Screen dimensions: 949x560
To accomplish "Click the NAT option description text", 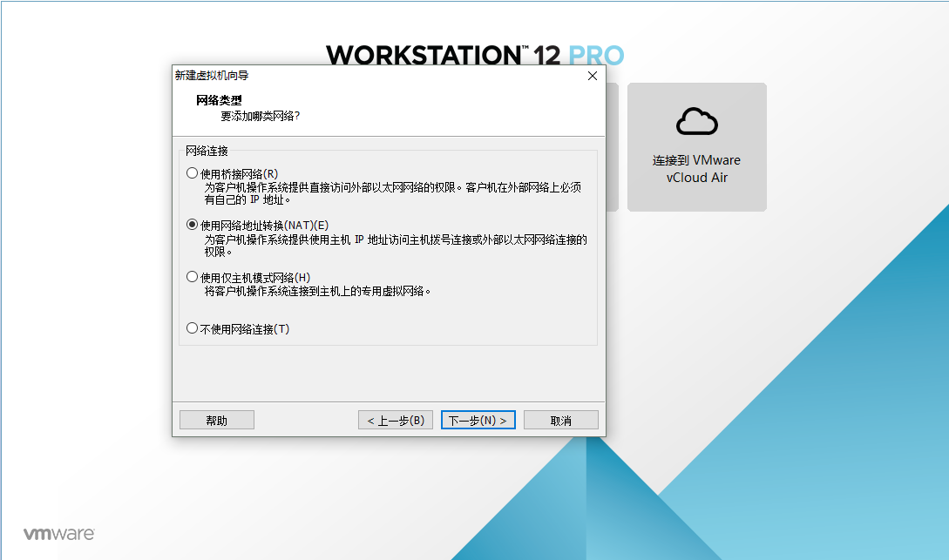I will pos(396,246).
